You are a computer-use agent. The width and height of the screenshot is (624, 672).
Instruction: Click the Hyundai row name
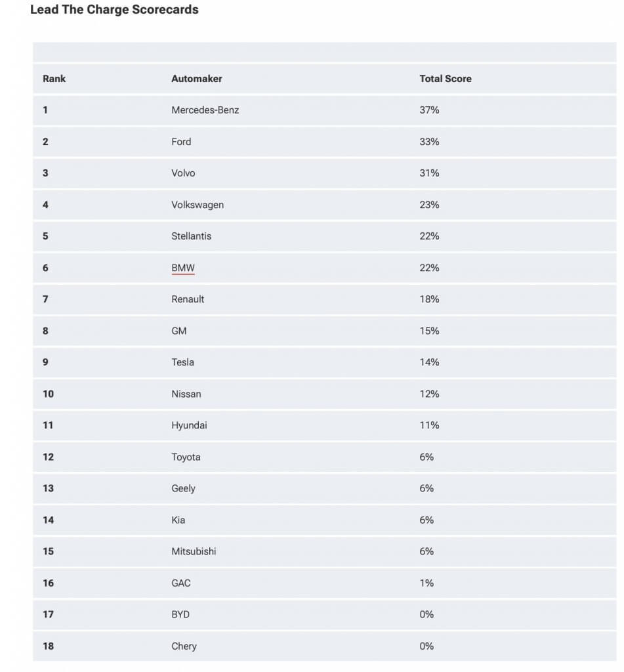[189, 425]
